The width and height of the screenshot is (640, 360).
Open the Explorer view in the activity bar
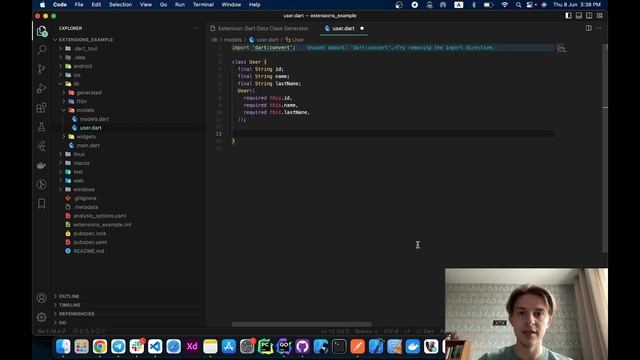click(42, 31)
